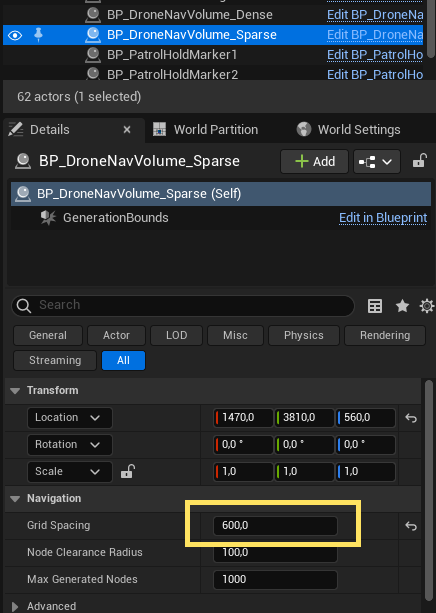Select the Actor filter category

pos(117,335)
